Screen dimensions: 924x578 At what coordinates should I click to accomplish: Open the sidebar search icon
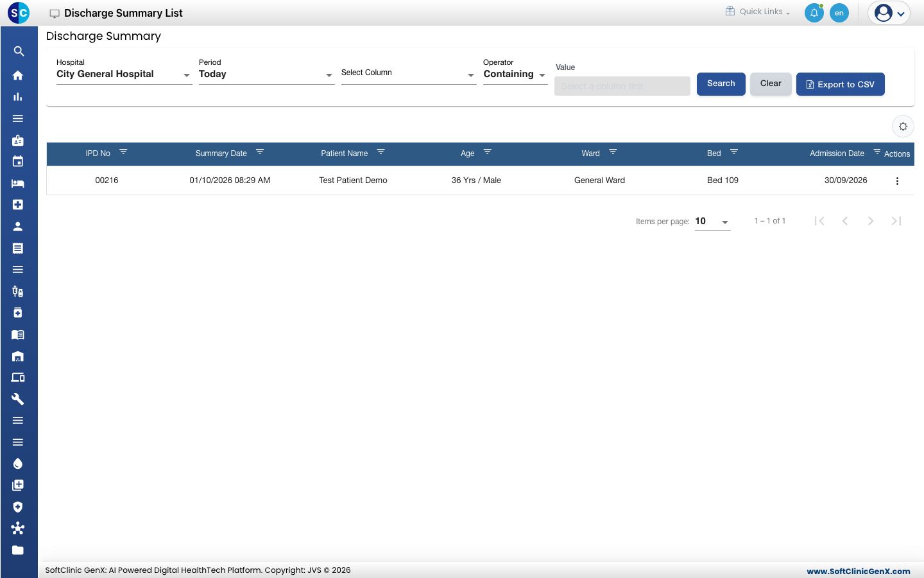point(19,51)
